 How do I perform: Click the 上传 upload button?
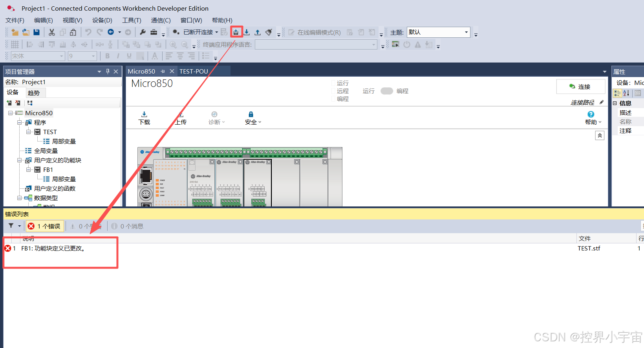[x=181, y=118]
